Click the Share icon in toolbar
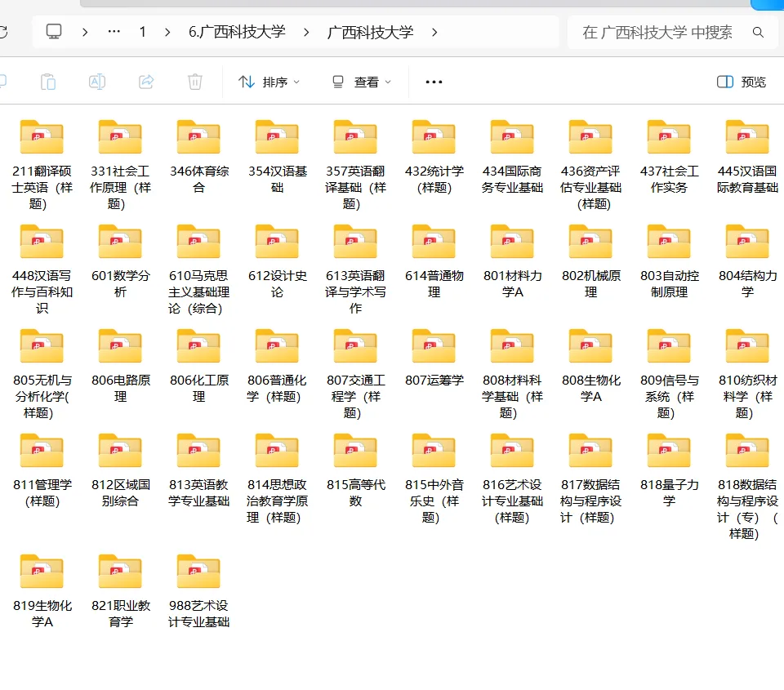 click(x=146, y=82)
